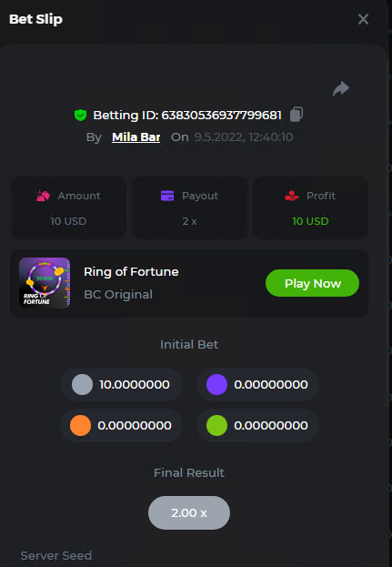Close the Bet Slip panel
The image size is (392, 567).
(x=363, y=19)
